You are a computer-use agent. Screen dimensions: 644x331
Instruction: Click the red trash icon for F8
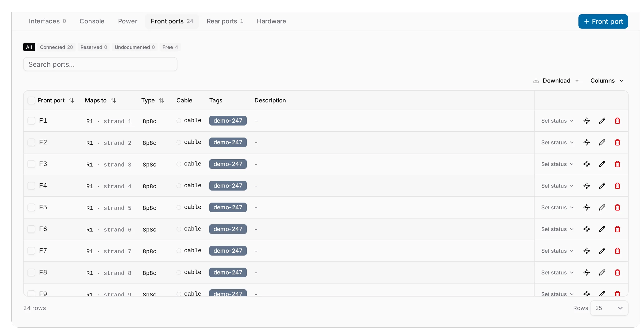(x=617, y=273)
